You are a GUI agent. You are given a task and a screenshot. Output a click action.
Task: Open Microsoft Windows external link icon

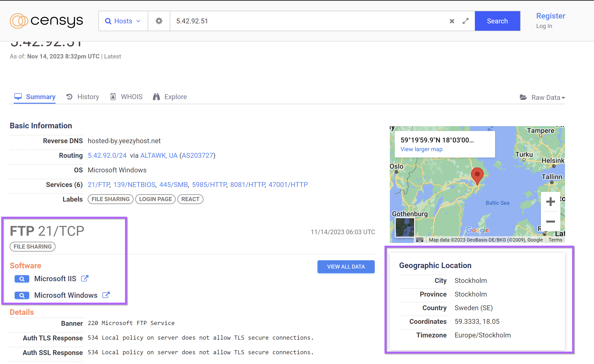pos(106,295)
